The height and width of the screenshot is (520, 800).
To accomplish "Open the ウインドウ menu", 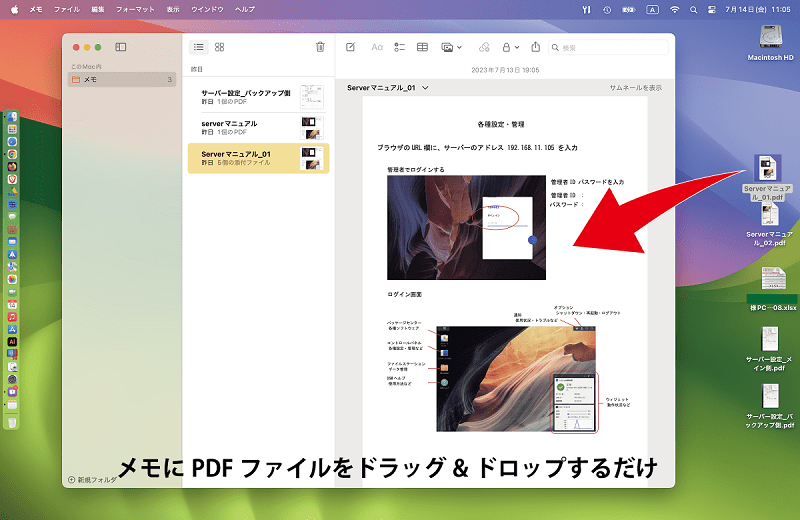I will click(207, 9).
